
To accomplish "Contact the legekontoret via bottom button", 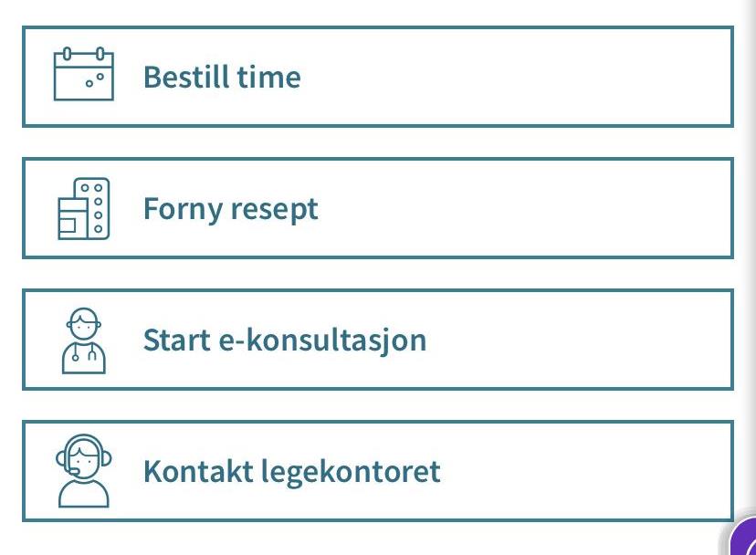I will point(378,471).
